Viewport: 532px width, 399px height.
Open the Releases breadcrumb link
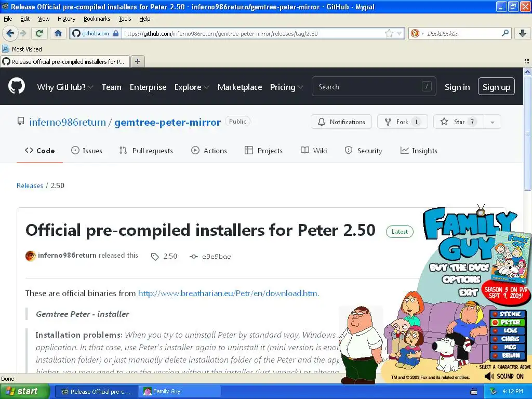(30, 185)
